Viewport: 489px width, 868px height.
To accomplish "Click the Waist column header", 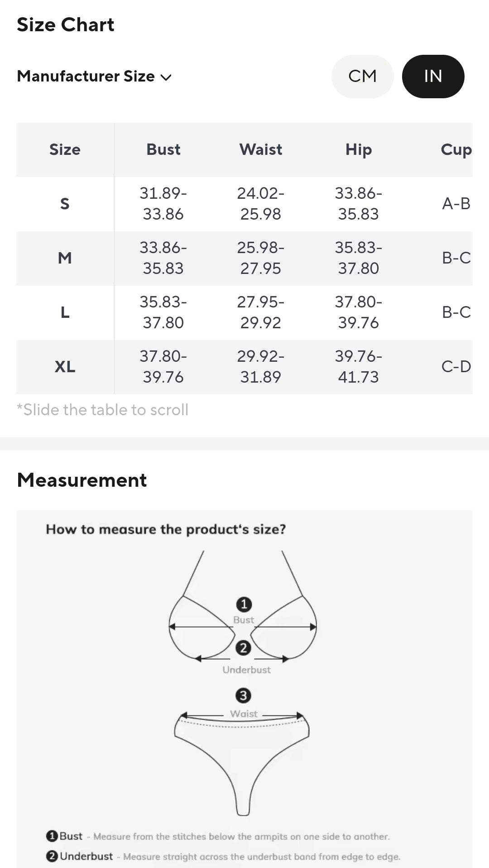I will tap(260, 149).
